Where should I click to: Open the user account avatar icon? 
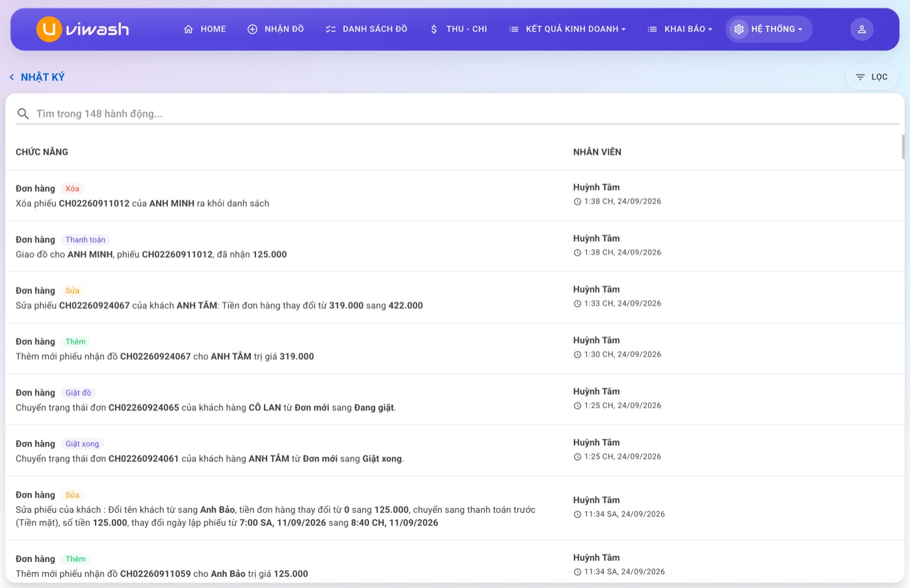[862, 29]
